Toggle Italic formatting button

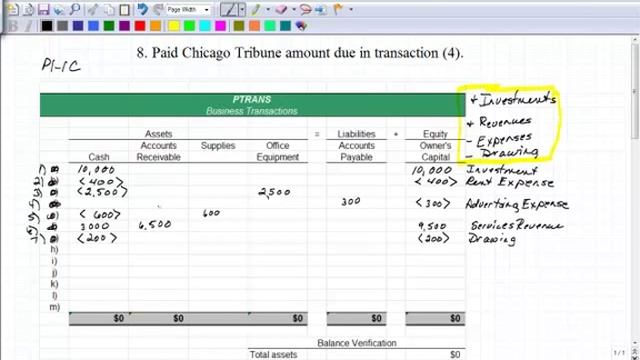28,26
